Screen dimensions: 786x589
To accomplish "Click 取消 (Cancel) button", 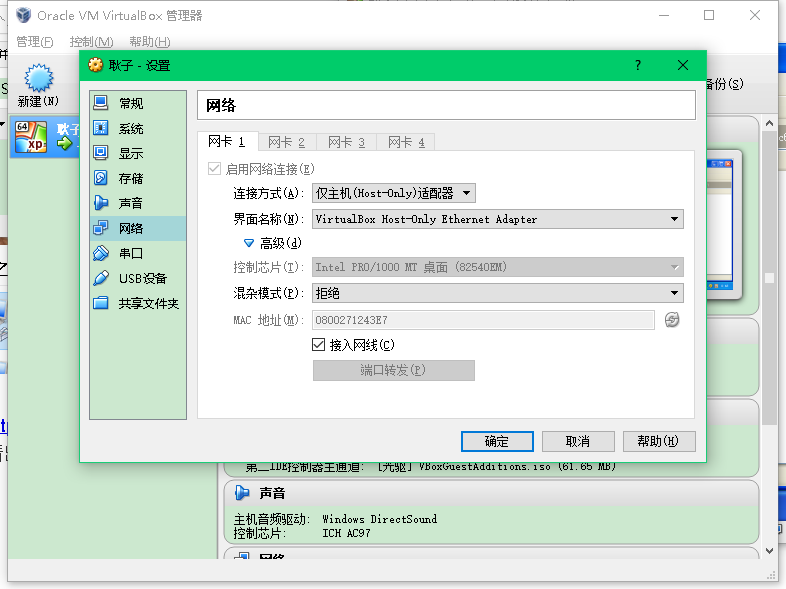I will [x=578, y=441].
